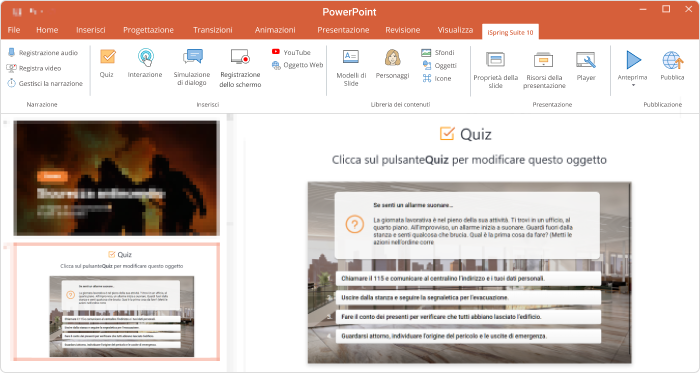This screenshot has height=373, width=700.
Task: Select the Animazioni ribbon tab
Action: point(275,30)
